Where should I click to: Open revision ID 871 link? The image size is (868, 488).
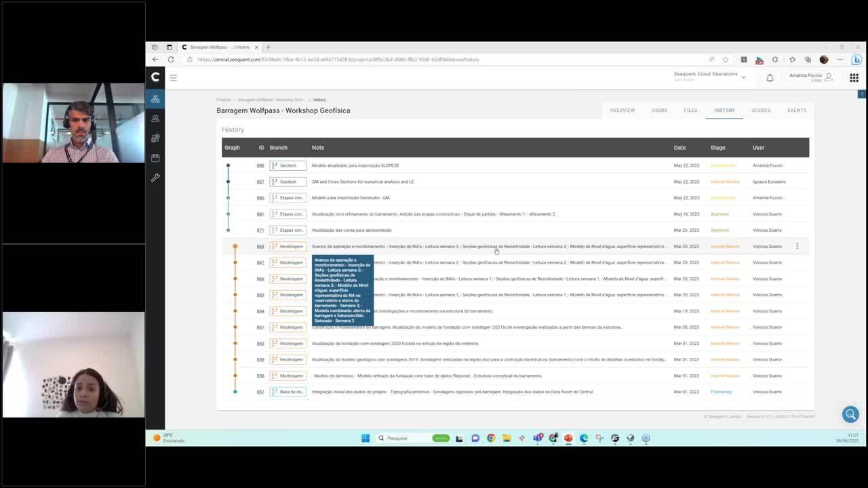pyautogui.click(x=260, y=230)
